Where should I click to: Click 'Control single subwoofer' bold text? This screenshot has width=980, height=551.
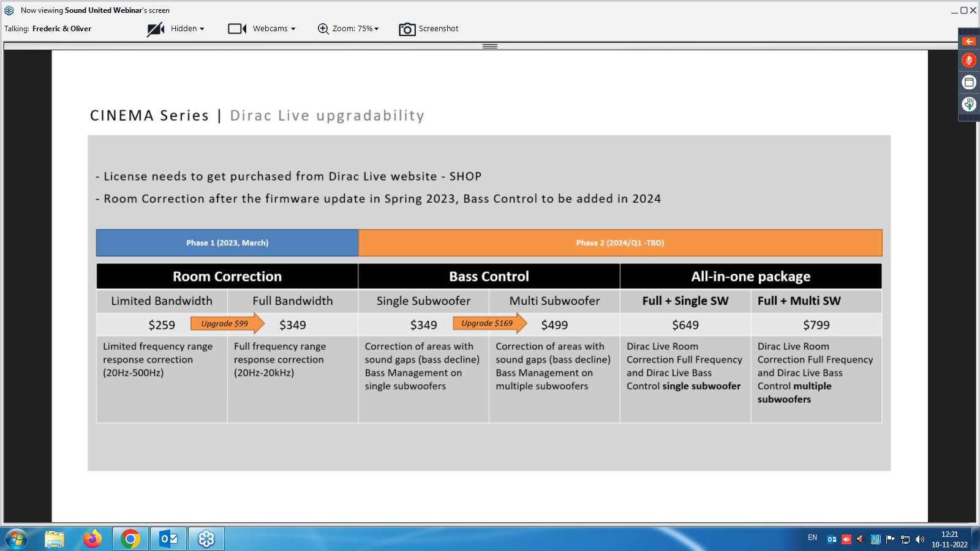[684, 386]
